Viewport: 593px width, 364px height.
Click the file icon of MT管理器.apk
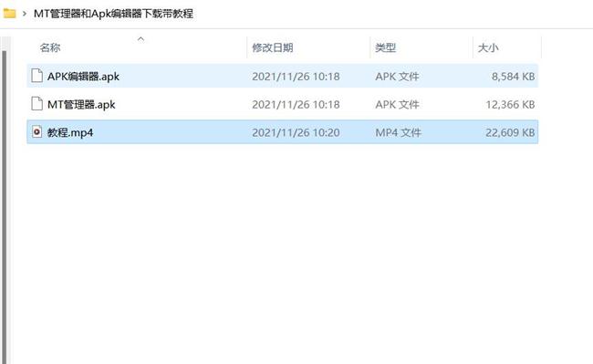tap(36, 104)
